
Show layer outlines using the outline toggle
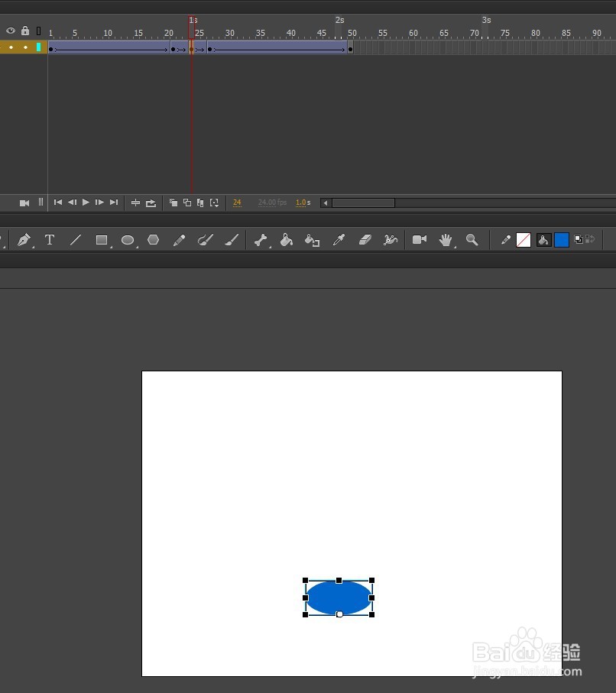(x=39, y=31)
